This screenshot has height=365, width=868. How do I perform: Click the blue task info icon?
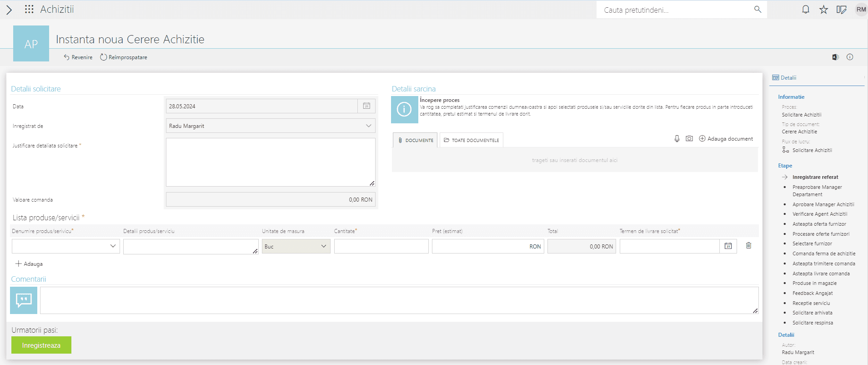(405, 110)
